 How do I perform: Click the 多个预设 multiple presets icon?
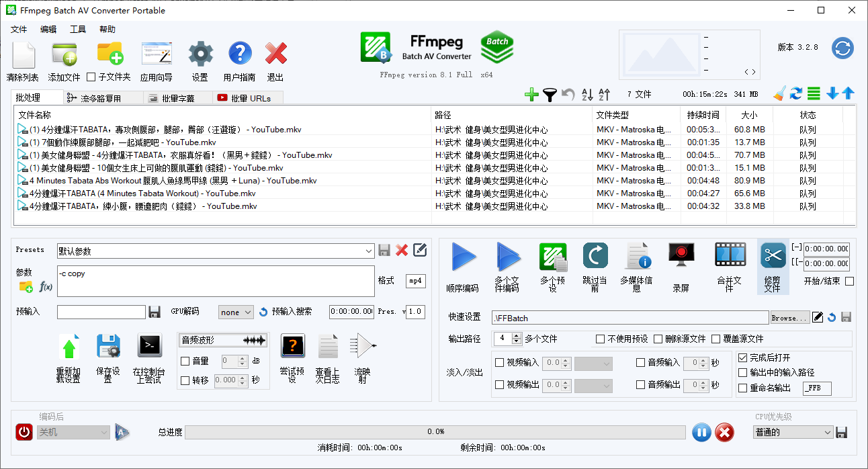(553, 257)
